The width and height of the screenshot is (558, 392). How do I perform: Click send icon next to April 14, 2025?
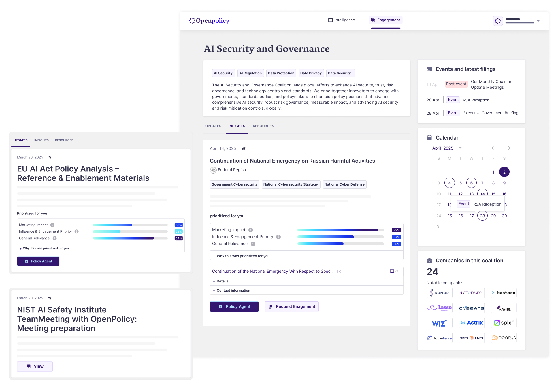tap(244, 149)
